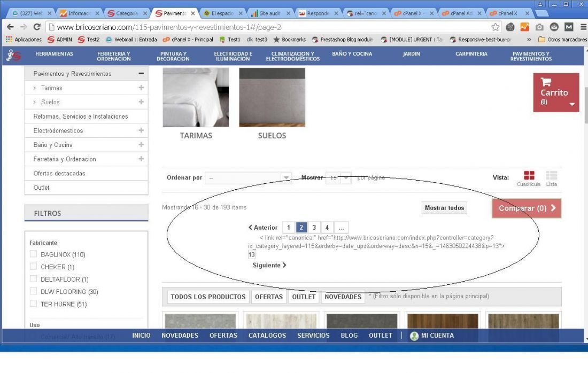Open CARPINTERIA navigation menu

471,54
